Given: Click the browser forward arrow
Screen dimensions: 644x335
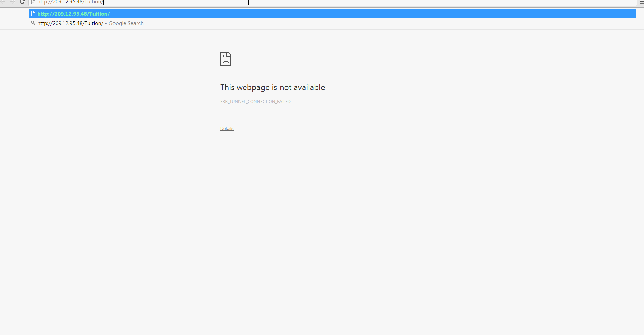Looking at the screenshot, I should (x=12, y=2).
